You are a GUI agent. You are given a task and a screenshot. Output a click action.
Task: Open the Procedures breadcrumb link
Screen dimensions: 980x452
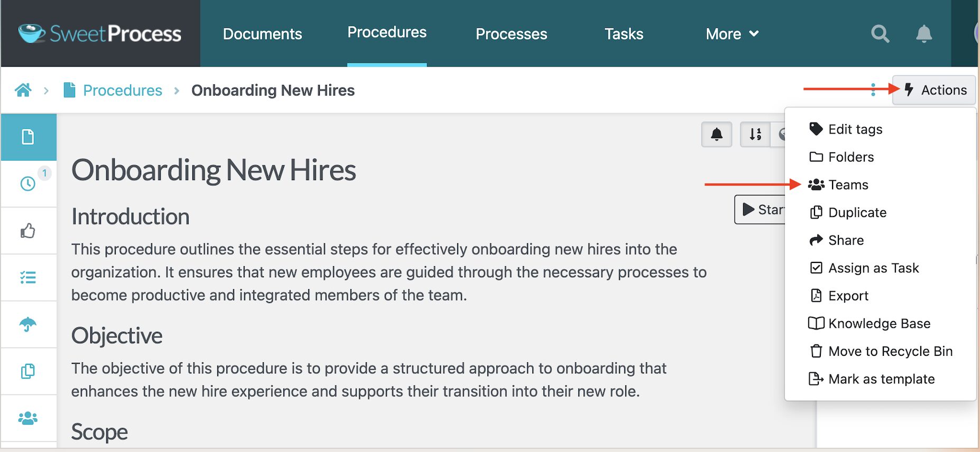122,90
